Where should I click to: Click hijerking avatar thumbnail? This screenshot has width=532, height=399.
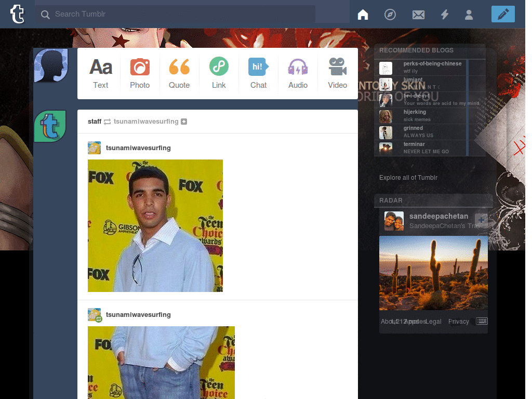385,116
